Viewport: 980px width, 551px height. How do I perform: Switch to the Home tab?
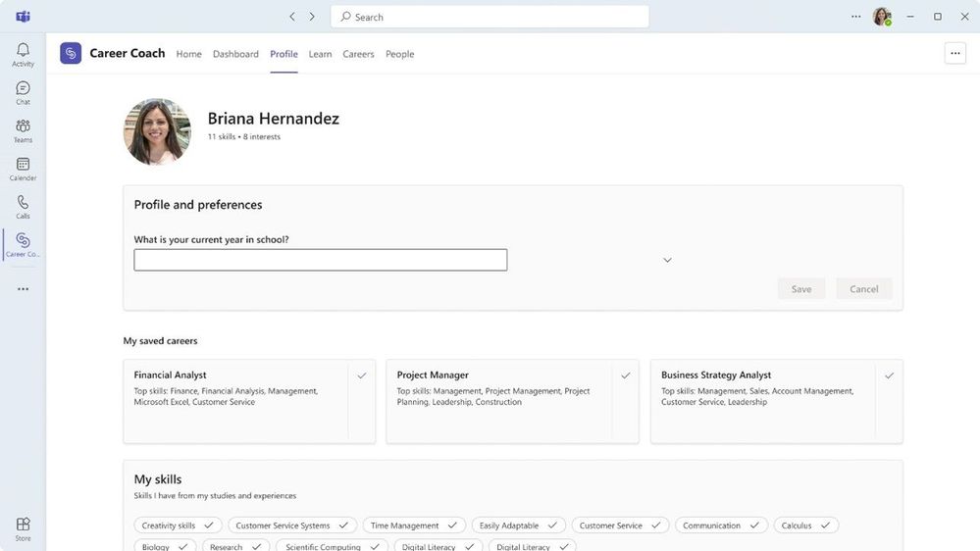click(x=188, y=54)
